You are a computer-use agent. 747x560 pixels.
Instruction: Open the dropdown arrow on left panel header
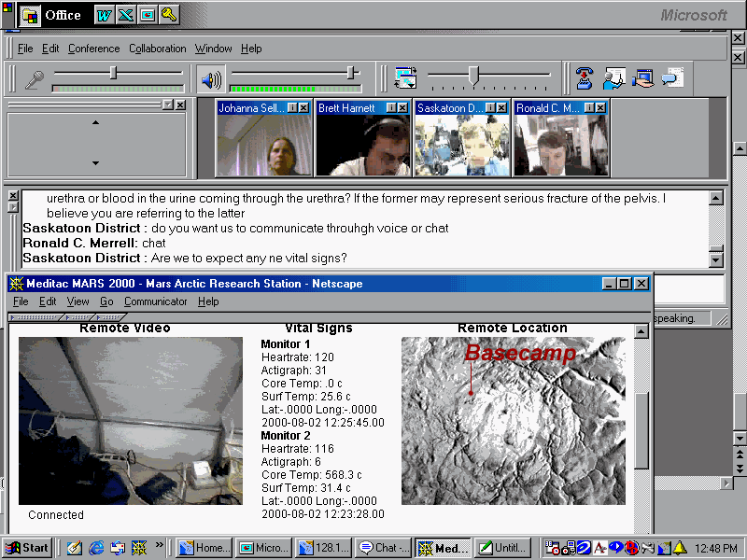coord(168,105)
